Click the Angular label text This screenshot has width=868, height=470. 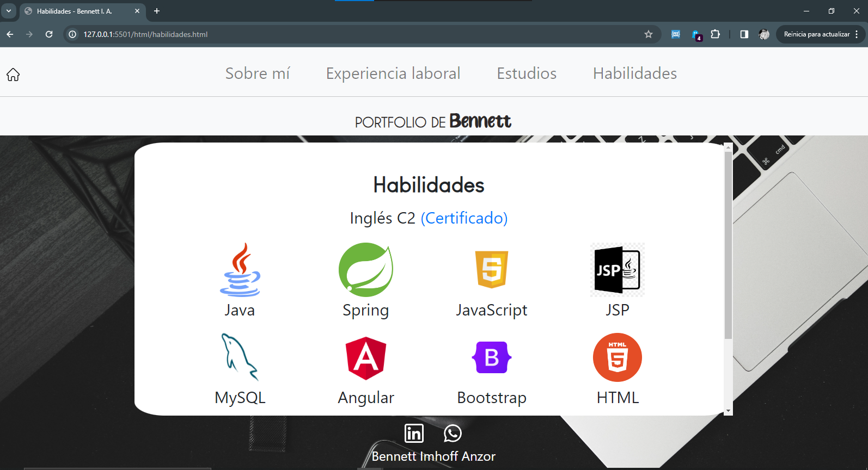coord(366,398)
